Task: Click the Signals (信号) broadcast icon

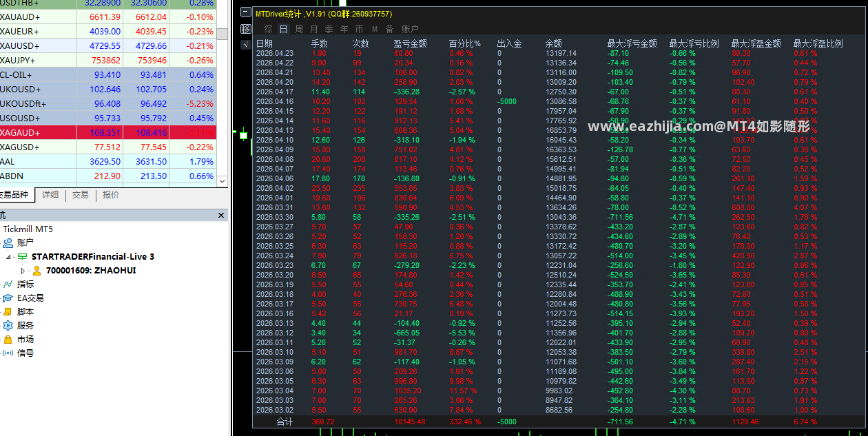Action: (8, 353)
